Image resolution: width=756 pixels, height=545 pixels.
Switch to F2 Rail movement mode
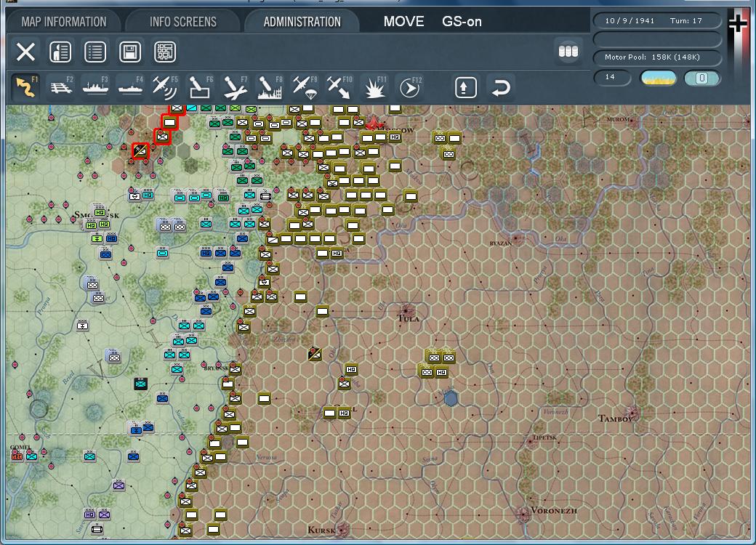tap(61, 88)
